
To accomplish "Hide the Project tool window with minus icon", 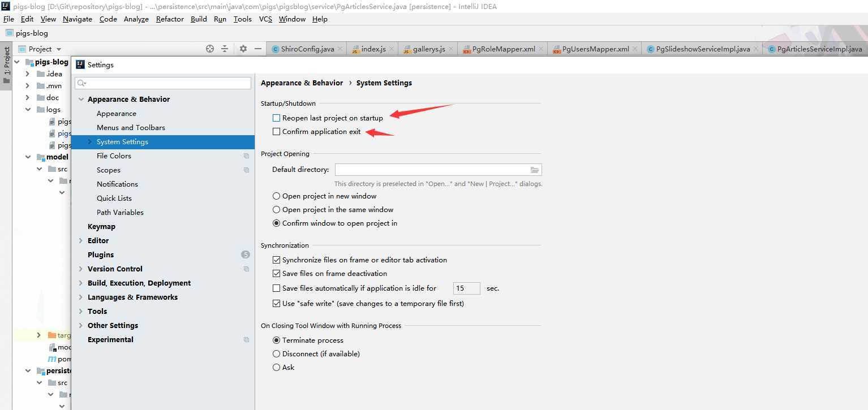I will 258,49.
